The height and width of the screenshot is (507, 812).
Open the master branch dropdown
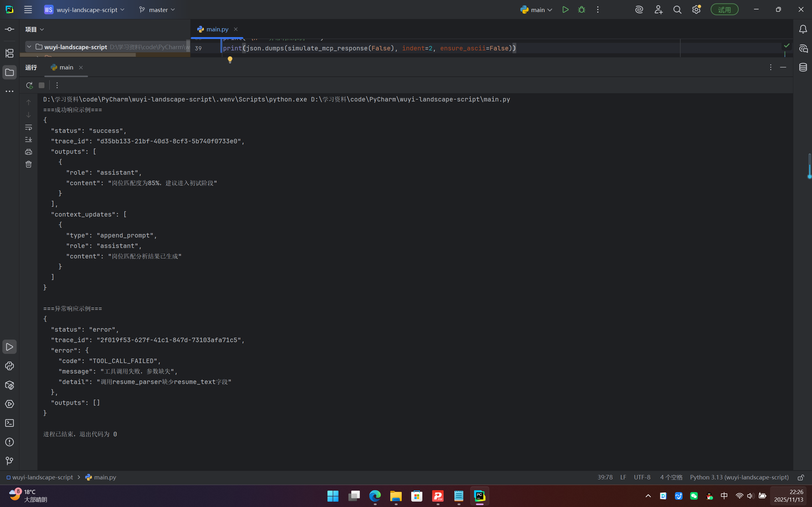pyautogui.click(x=158, y=10)
